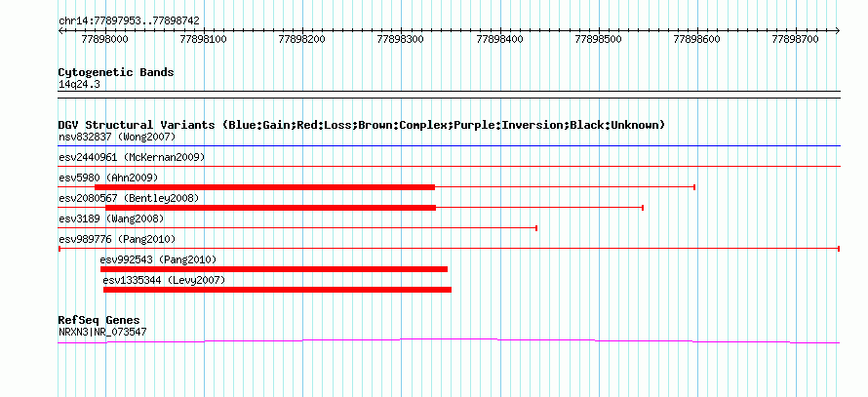Image resolution: width=868 pixels, height=397 pixels.
Task: Open the NRXN3|NR_073547 gene label
Action: point(102,333)
